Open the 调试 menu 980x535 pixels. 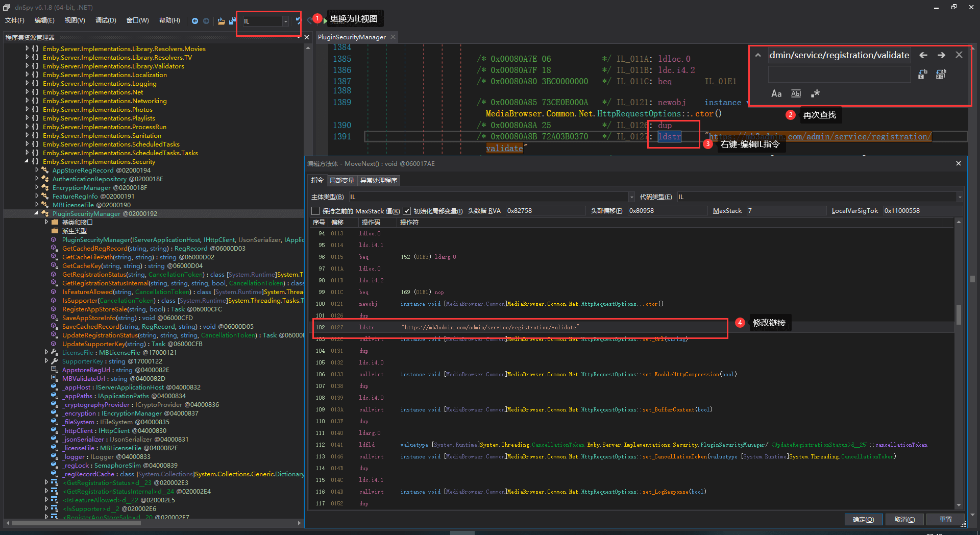[x=105, y=20]
